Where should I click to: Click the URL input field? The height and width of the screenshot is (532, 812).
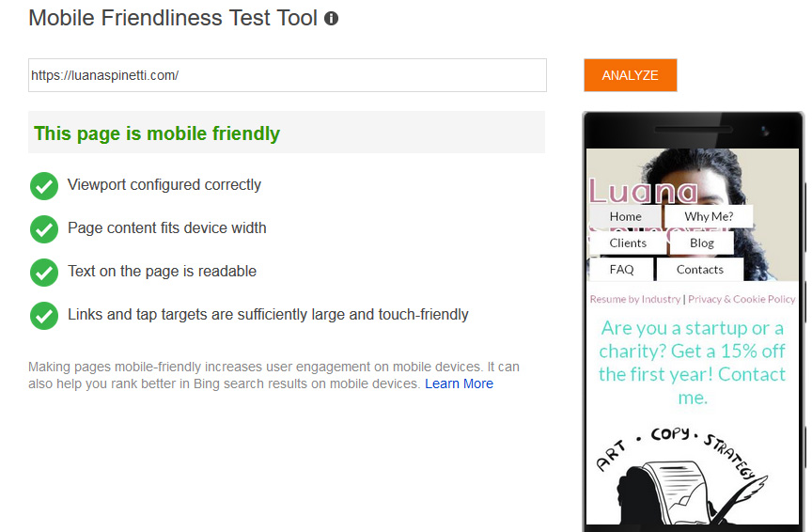(x=287, y=75)
